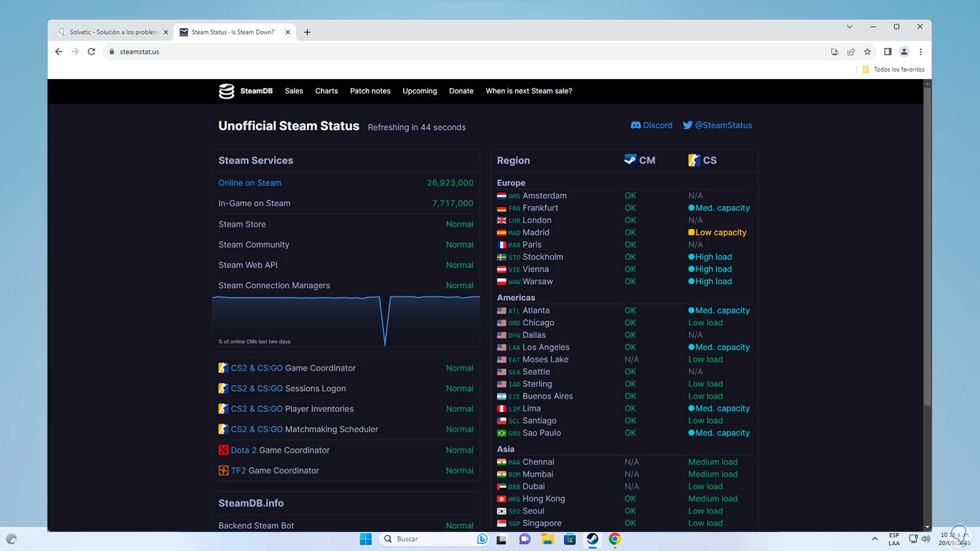Click the SteamDB text in navigation
The width and height of the screenshot is (980, 551).
click(256, 91)
